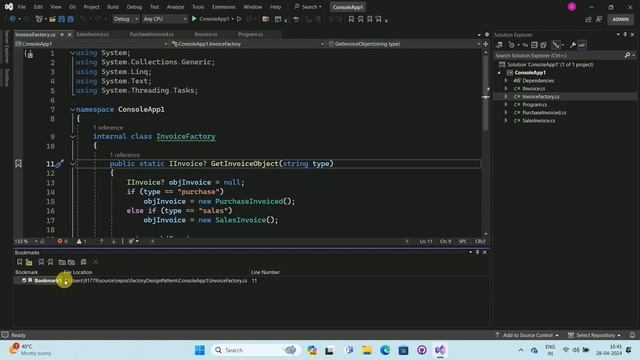Go to previous bookmark in Bookmarks toolbar
This screenshot has width=640, height=360.
coord(41,262)
